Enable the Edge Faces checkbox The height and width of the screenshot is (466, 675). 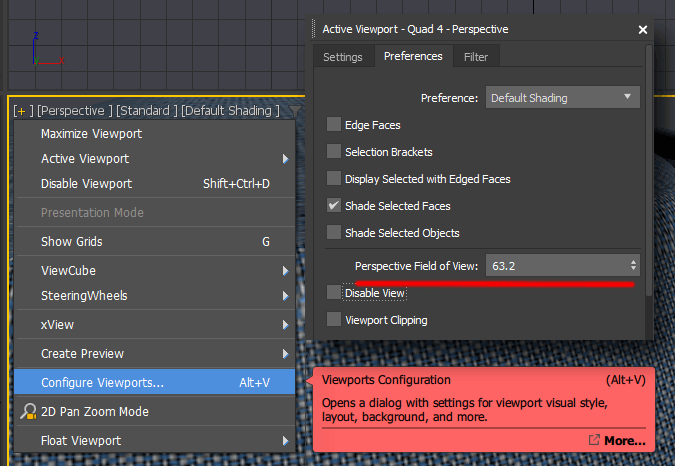(334, 124)
